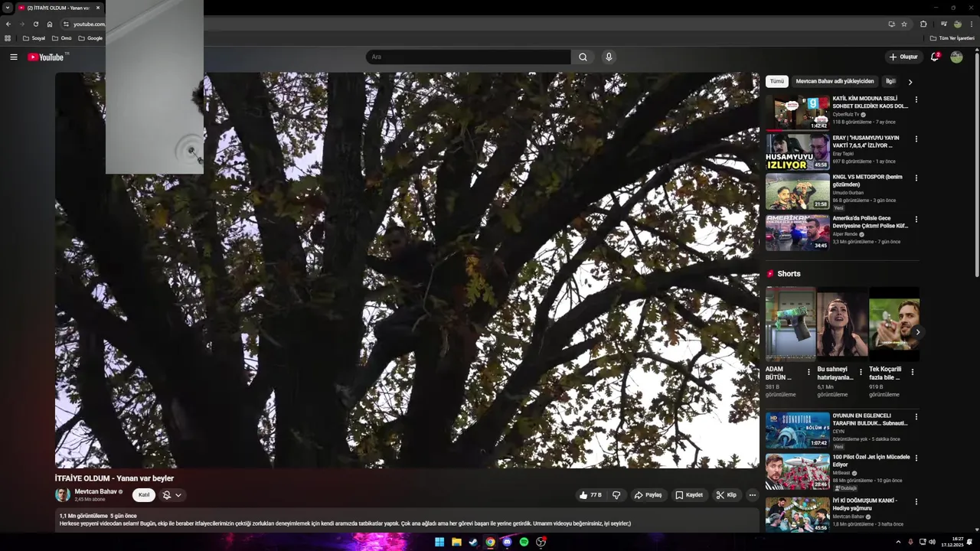Save the video with Kaydet

click(x=689, y=495)
